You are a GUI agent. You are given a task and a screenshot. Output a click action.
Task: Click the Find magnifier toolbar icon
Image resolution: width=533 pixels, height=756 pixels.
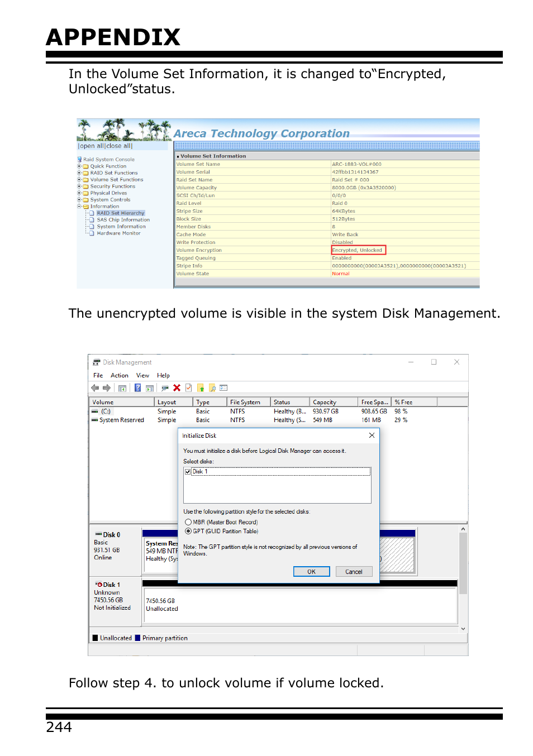212,388
